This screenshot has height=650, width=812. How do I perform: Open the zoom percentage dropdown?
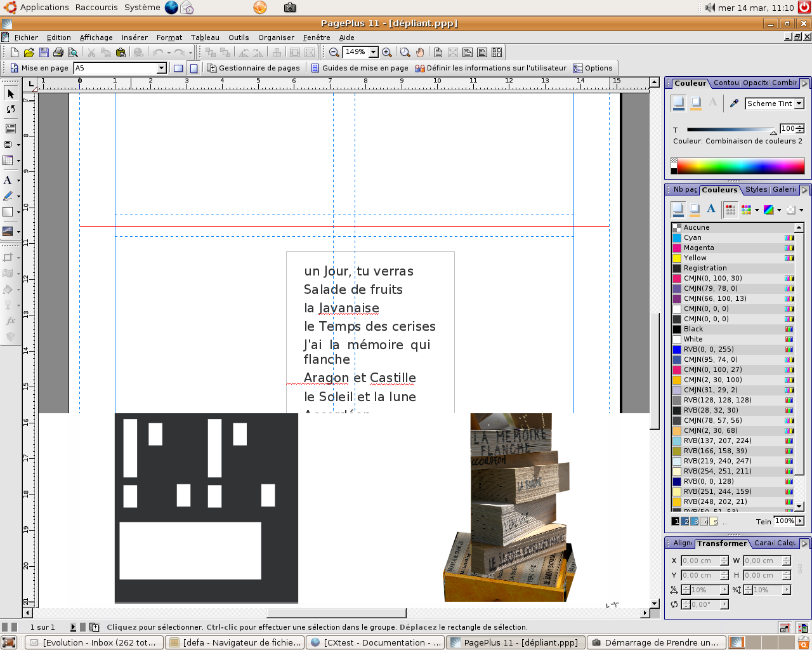374,52
